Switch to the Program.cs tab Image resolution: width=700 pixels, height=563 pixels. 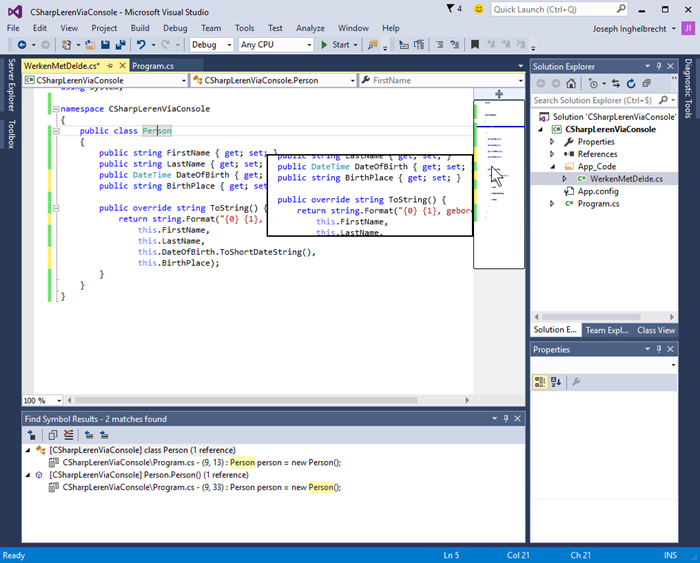coord(153,66)
